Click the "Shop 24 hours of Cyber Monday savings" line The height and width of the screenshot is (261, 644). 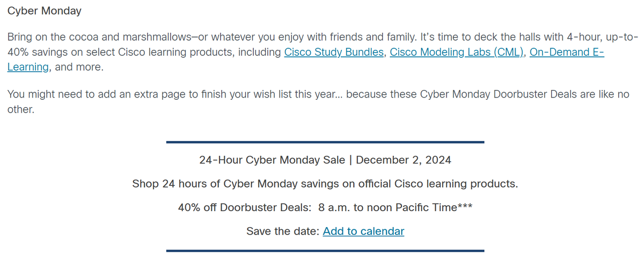coord(325,184)
